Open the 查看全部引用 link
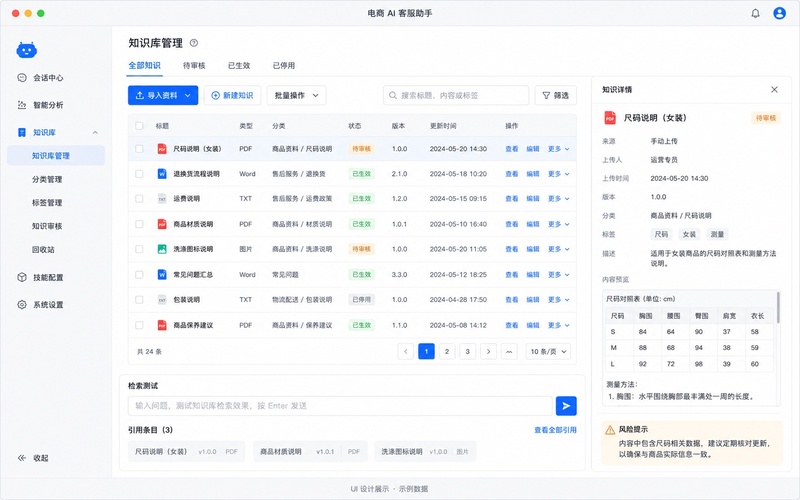The height and width of the screenshot is (500, 800). tap(555, 430)
